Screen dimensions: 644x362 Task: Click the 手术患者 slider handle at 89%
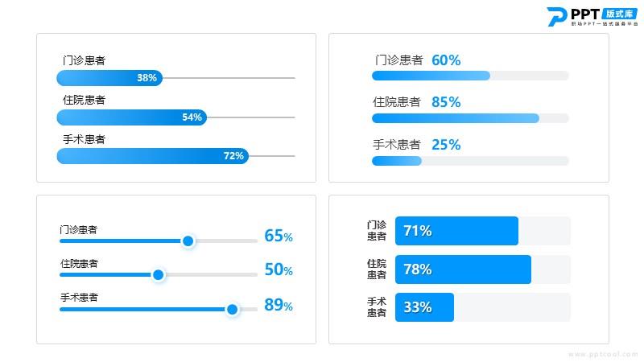(232, 309)
